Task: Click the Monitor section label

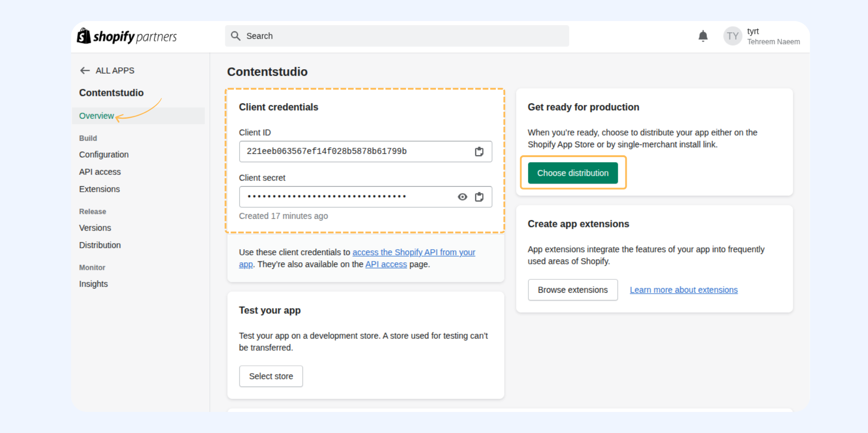Action: 92,268
